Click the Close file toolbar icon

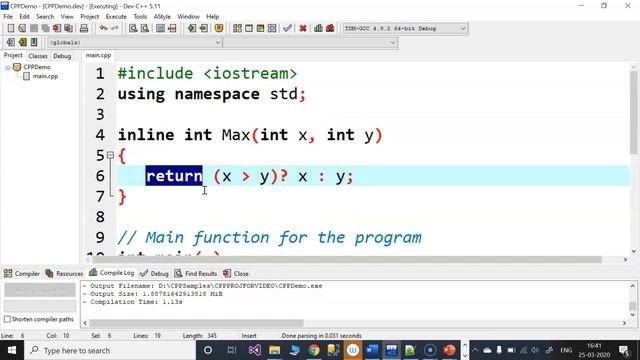coord(57,28)
